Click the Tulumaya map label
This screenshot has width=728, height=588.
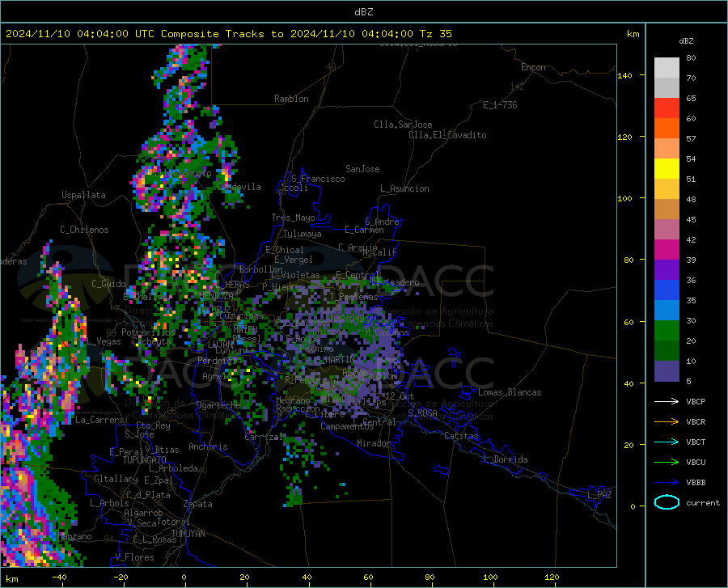303,234
